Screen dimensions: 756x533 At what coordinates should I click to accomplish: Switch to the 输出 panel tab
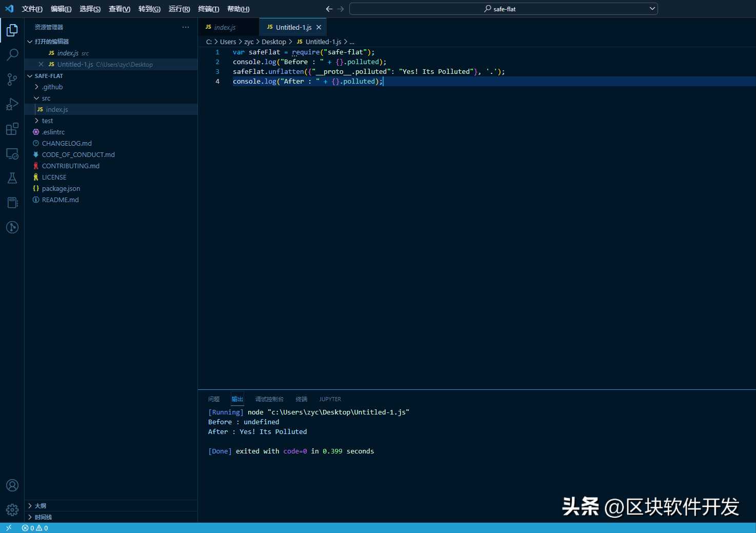coord(237,399)
